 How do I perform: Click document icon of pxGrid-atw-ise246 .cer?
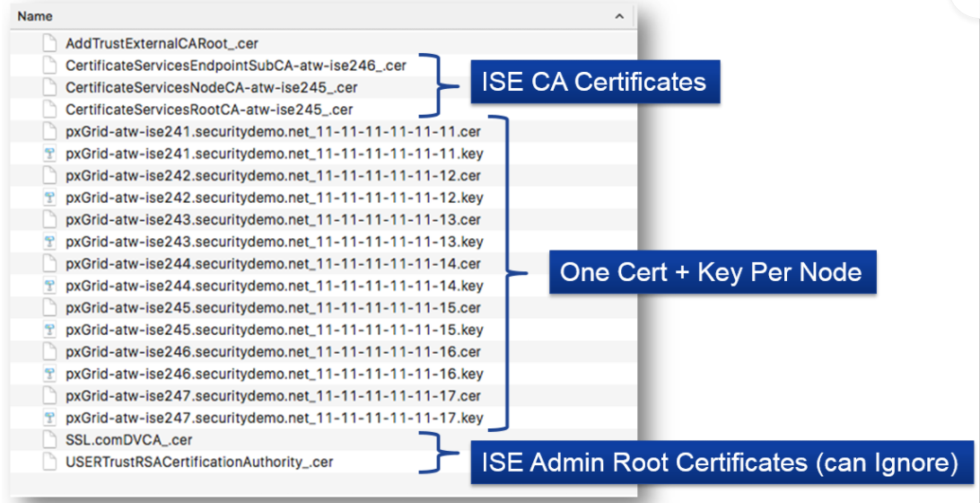49,352
